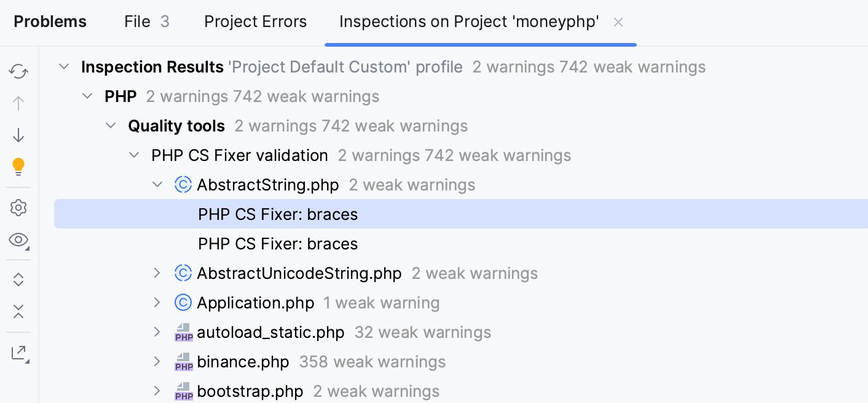Select the Problems menu label

coord(50,22)
